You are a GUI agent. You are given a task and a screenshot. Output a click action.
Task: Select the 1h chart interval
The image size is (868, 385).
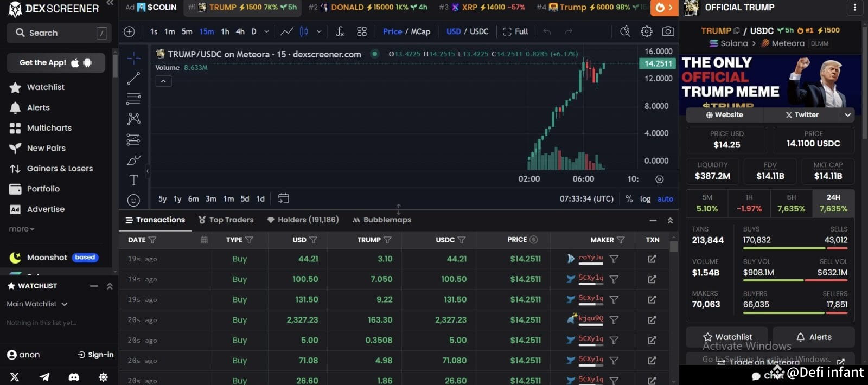pos(225,31)
